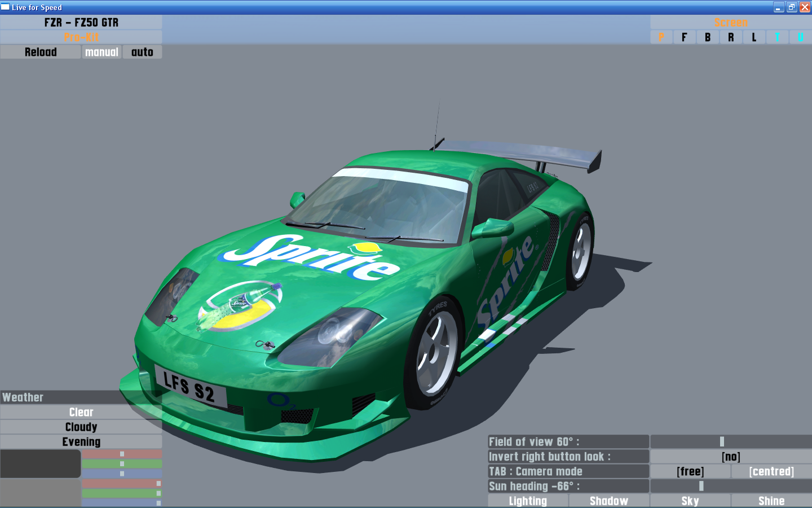Select the R view button
This screenshot has width=812, height=508.
[x=731, y=37]
